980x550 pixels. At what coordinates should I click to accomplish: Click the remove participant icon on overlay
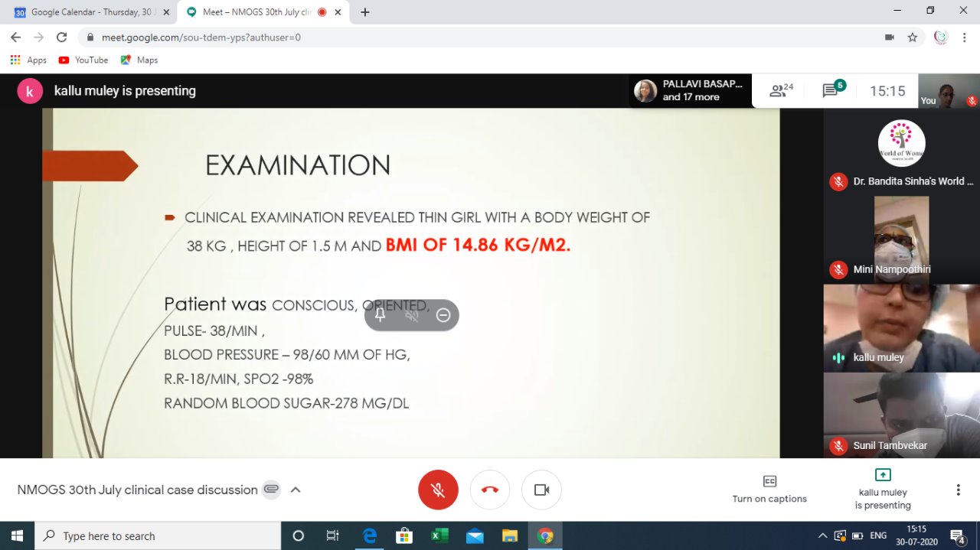[443, 315]
